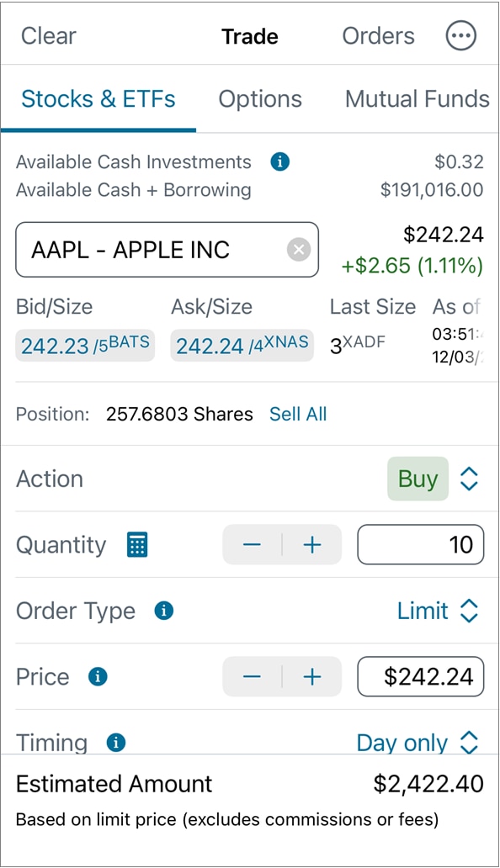This screenshot has height=868, width=500.
Task: Increase quantity with plus button
Action: point(312,545)
